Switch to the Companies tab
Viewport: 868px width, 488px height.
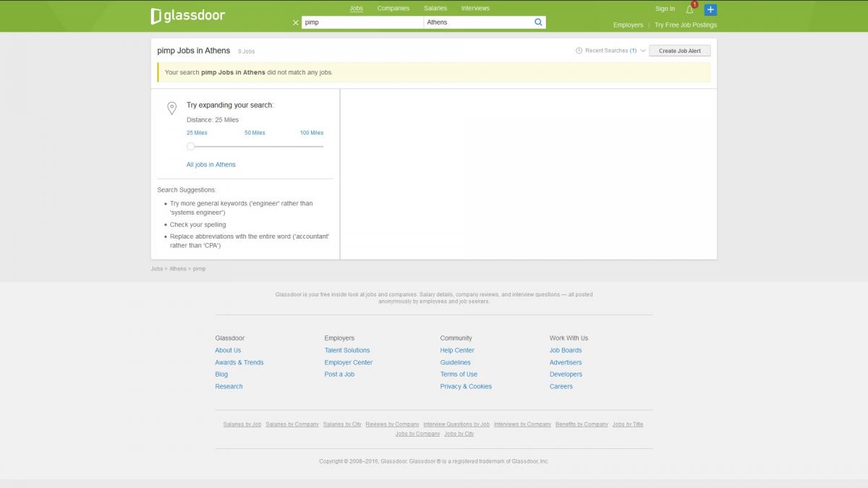click(x=393, y=9)
